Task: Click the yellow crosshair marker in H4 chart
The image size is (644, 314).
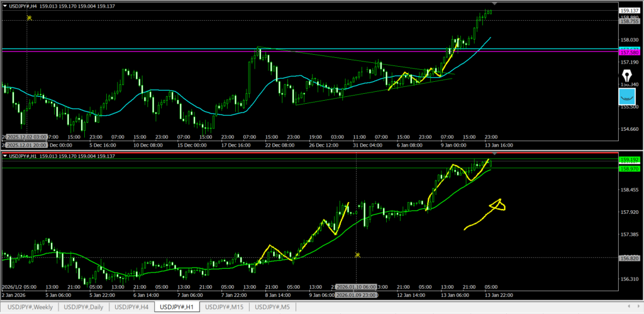Action: coord(28,18)
